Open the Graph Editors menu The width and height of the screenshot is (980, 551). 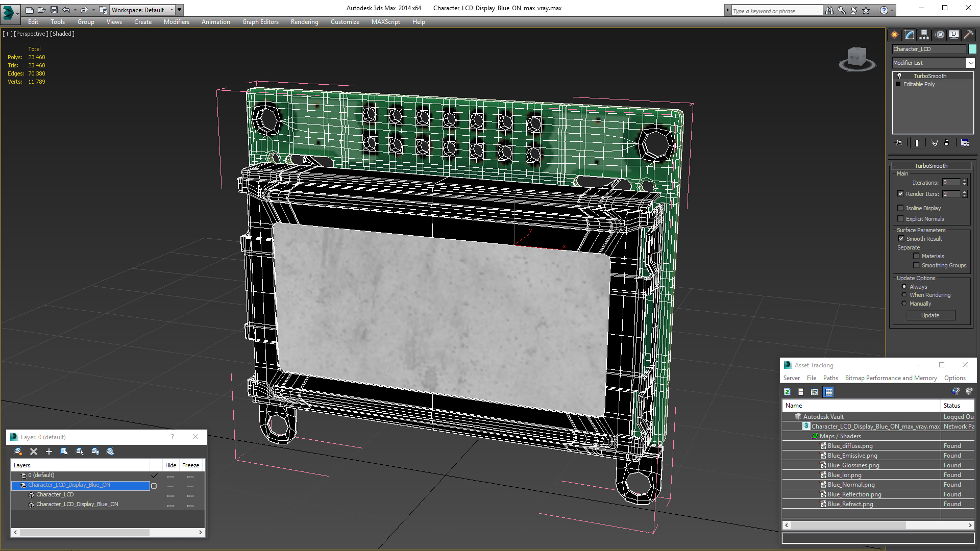260,22
